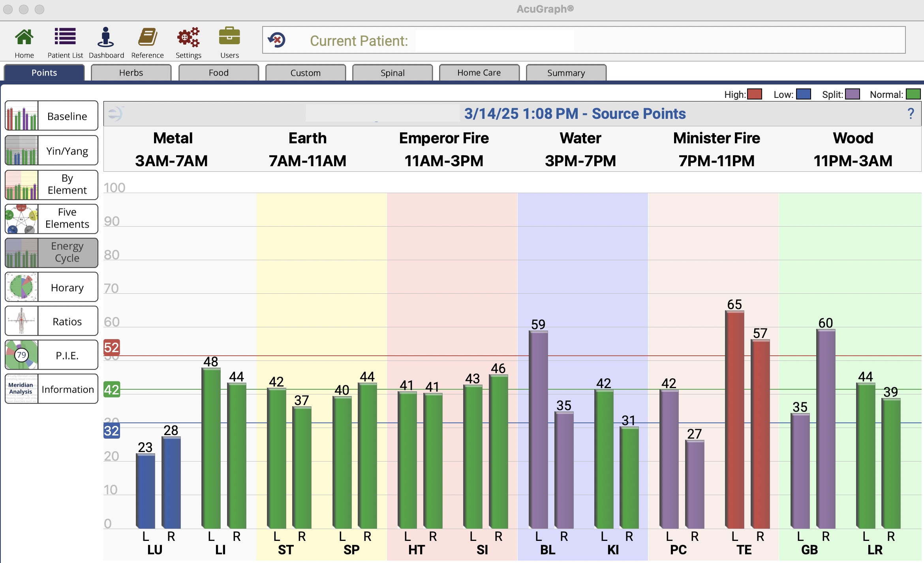
Task: Switch to the Herbs tab
Action: click(131, 73)
